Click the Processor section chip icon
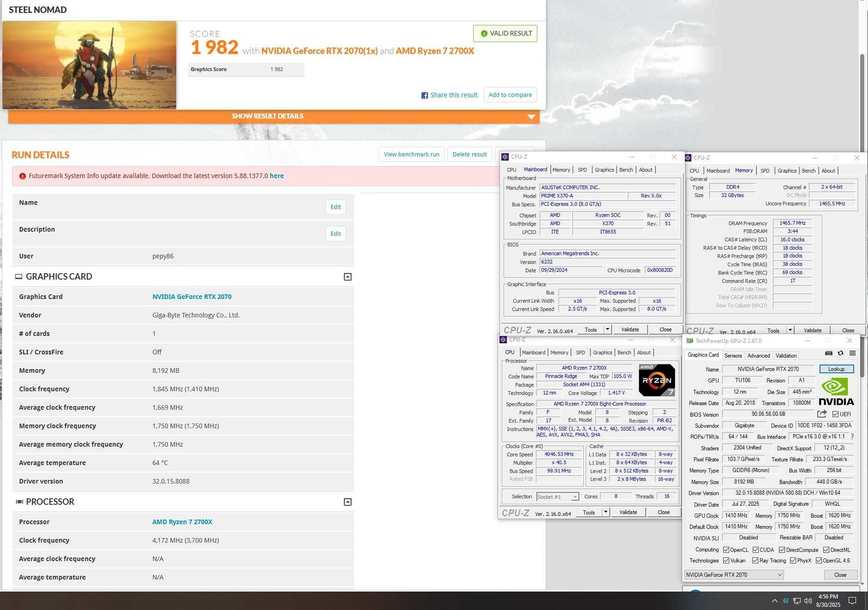Screen dimensions: 868x610 click(x=19, y=502)
